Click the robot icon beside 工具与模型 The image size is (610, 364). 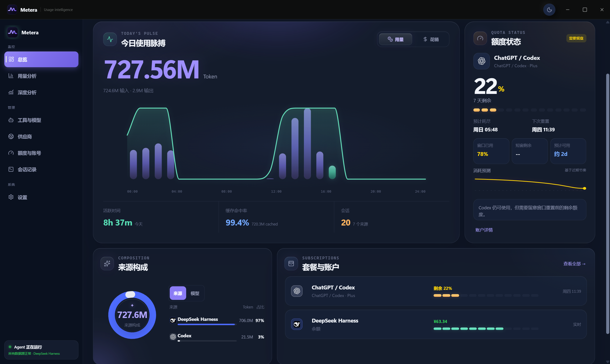(x=11, y=120)
